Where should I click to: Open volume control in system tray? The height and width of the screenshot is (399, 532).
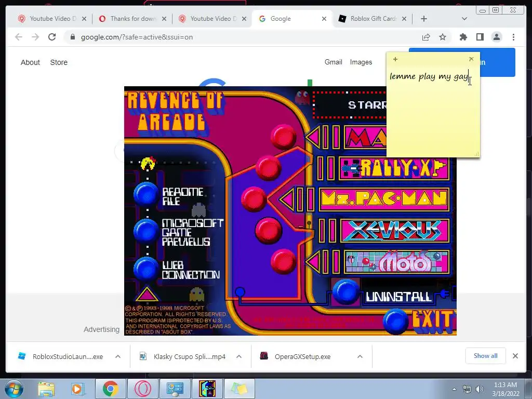pos(480,389)
